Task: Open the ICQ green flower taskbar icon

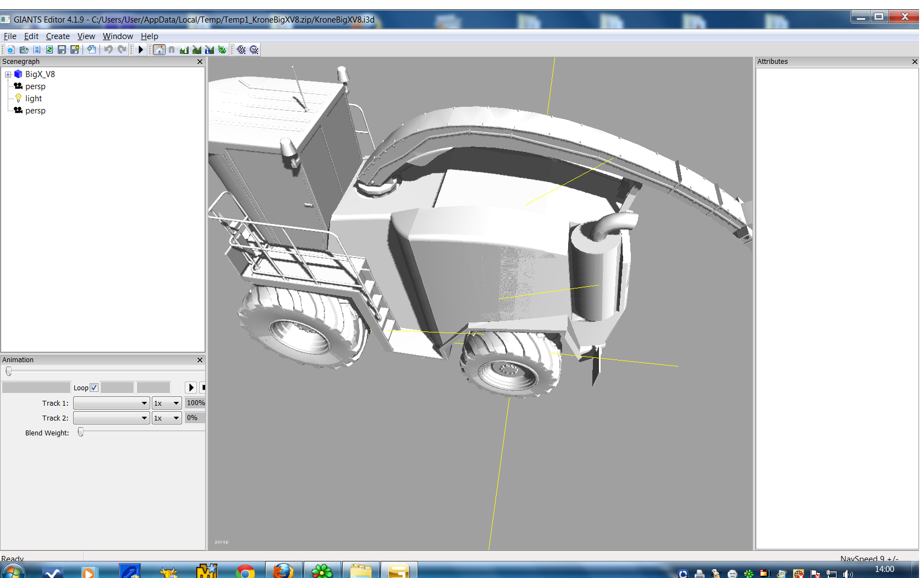Action: (322, 571)
